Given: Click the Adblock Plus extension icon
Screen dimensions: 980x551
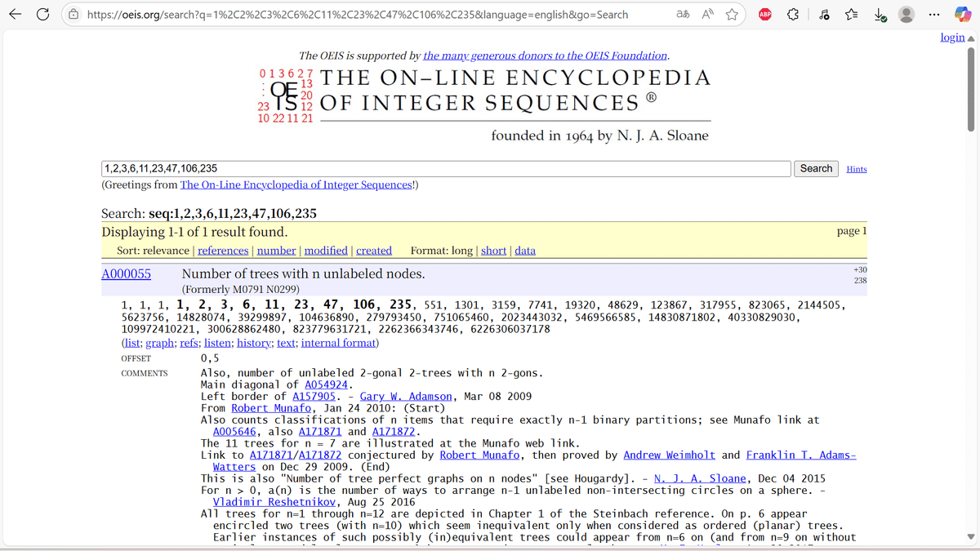Looking at the screenshot, I should pyautogui.click(x=765, y=14).
